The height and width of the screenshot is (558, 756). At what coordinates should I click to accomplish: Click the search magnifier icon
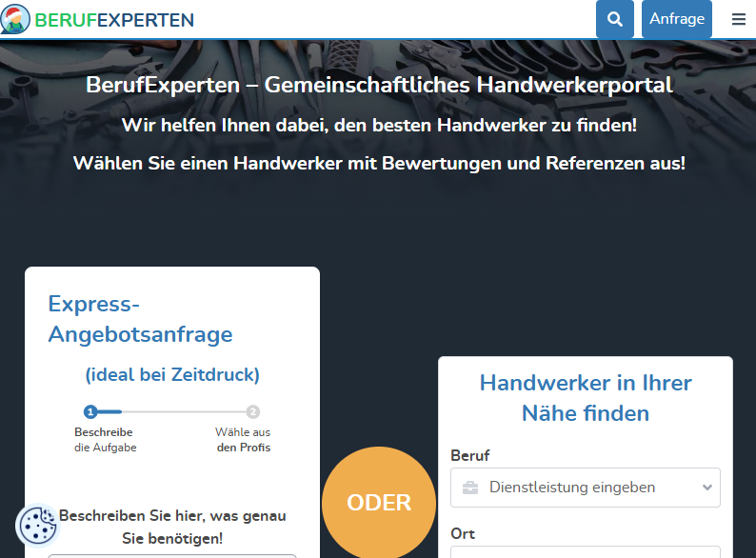615,19
